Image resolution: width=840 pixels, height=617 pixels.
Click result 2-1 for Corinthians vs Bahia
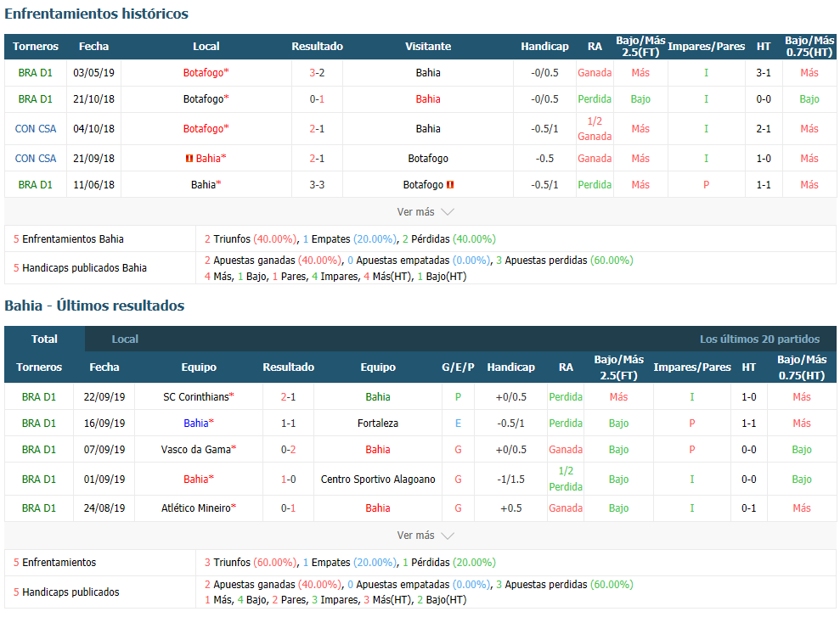(x=288, y=397)
